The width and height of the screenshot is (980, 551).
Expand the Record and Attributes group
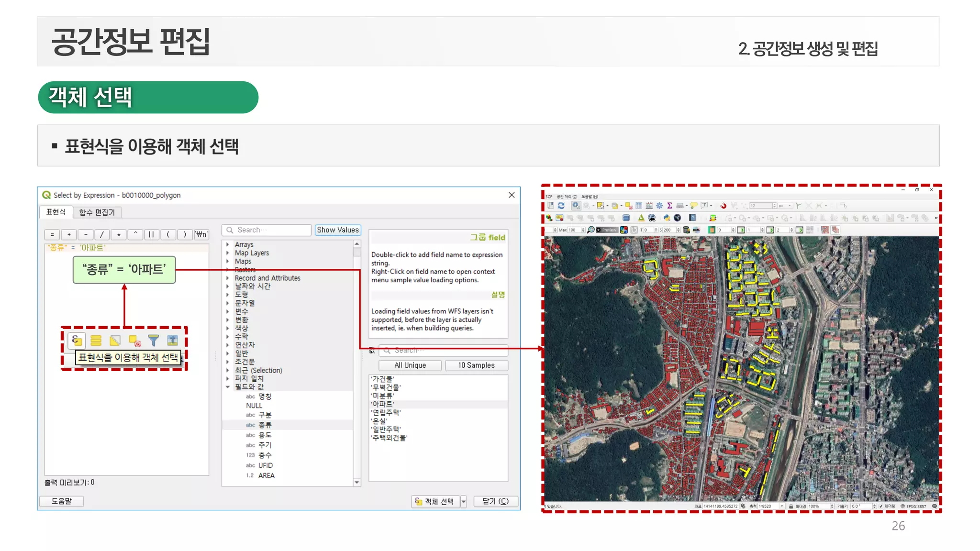point(228,278)
